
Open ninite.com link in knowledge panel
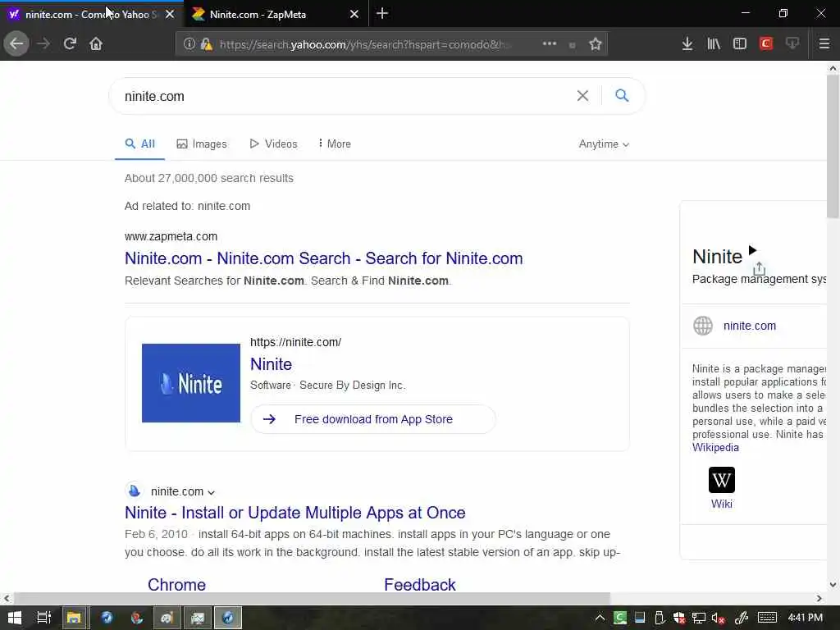click(750, 326)
